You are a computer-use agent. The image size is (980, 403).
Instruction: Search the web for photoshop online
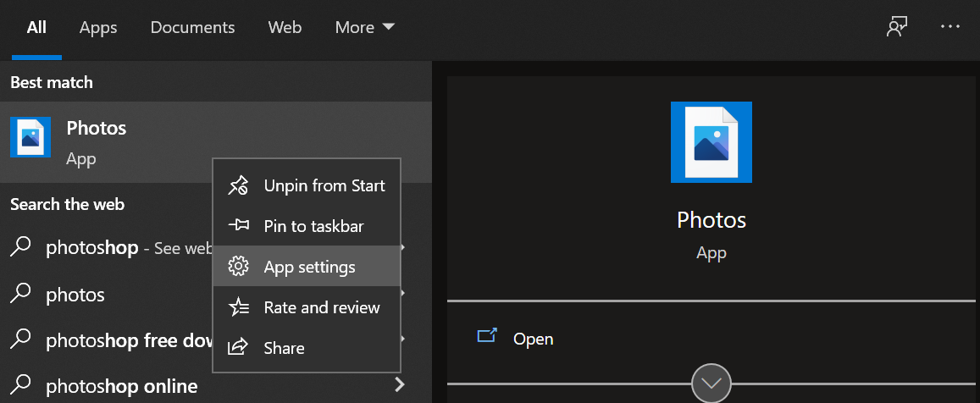[121, 386]
